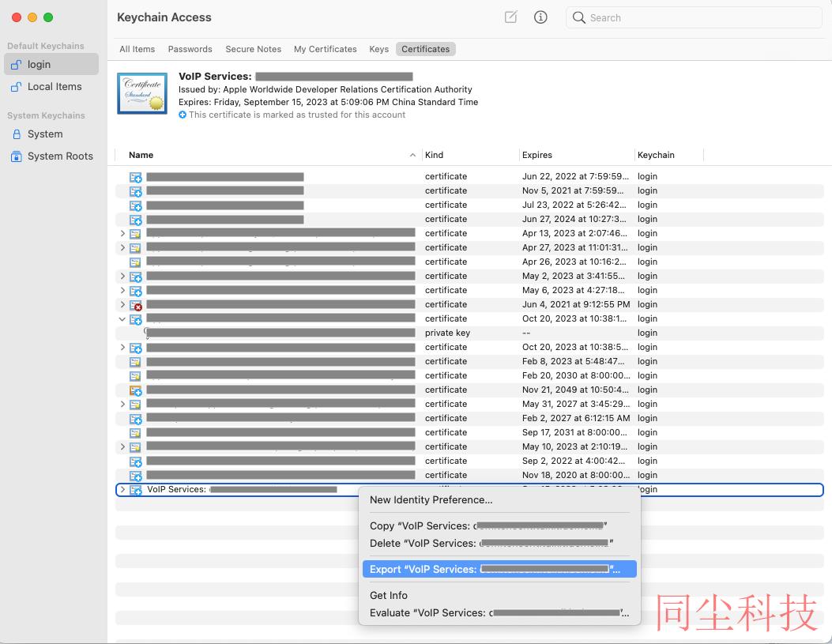This screenshot has width=832, height=644.
Task: Click the info (i) toolbar icon
Action: (540, 17)
